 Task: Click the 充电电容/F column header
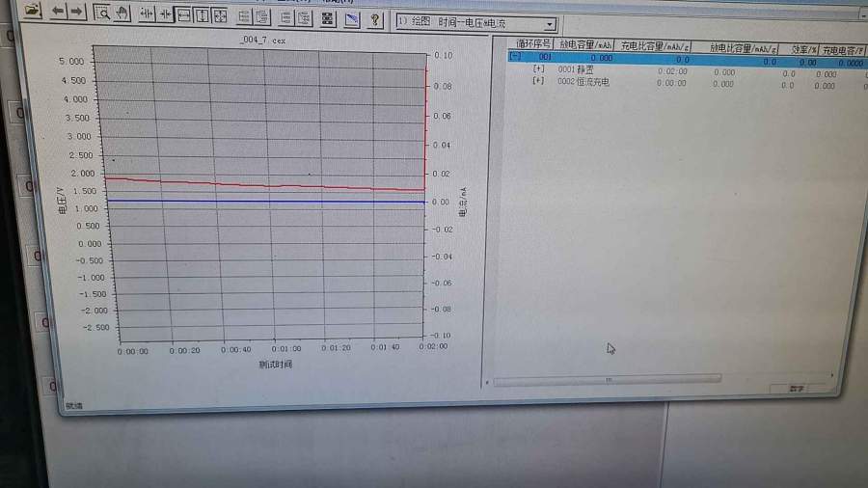coord(842,51)
